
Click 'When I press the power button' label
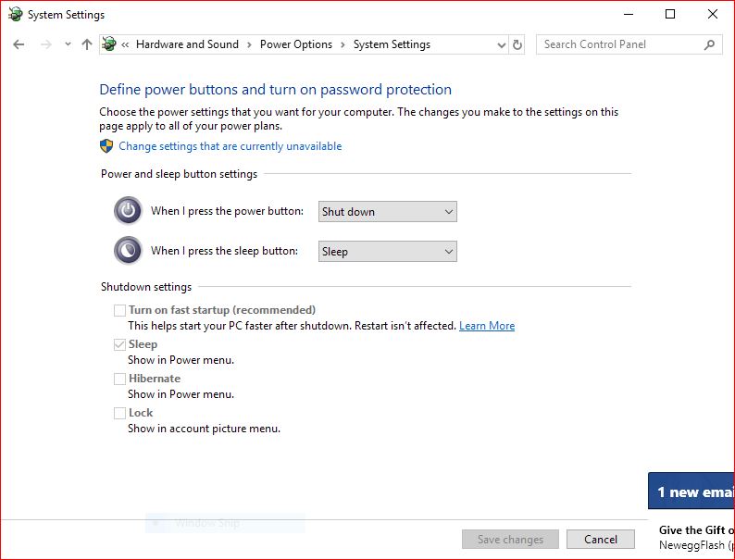[x=227, y=211]
